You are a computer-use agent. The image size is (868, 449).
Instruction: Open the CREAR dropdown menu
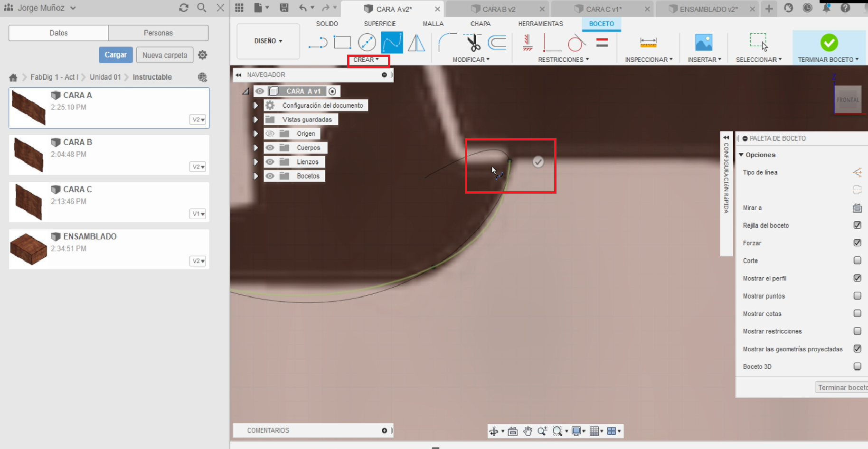point(366,60)
